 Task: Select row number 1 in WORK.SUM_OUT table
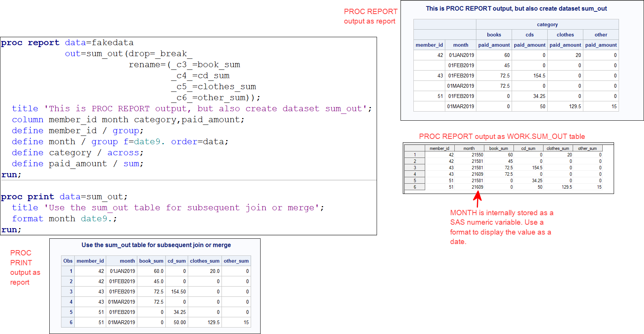(415, 155)
